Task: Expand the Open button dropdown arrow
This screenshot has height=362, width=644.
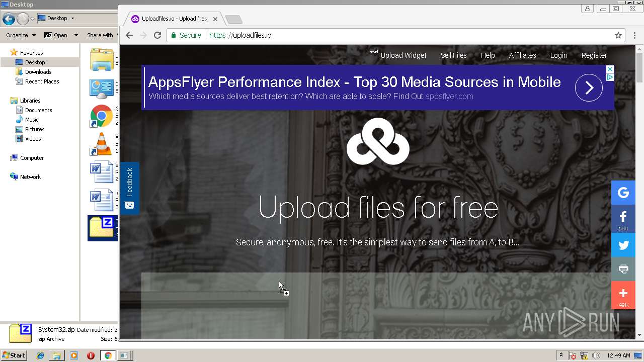Action: pyautogui.click(x=76, y=35)
